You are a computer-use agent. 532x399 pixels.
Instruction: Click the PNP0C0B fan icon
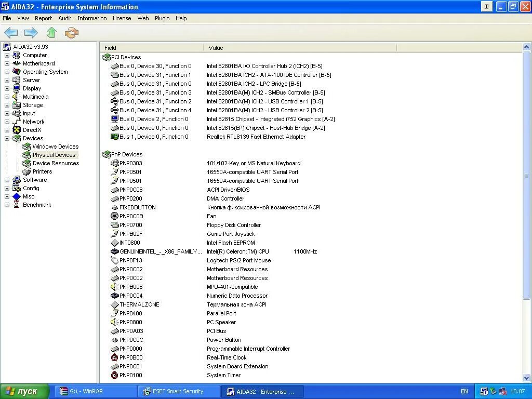[115, 216]
